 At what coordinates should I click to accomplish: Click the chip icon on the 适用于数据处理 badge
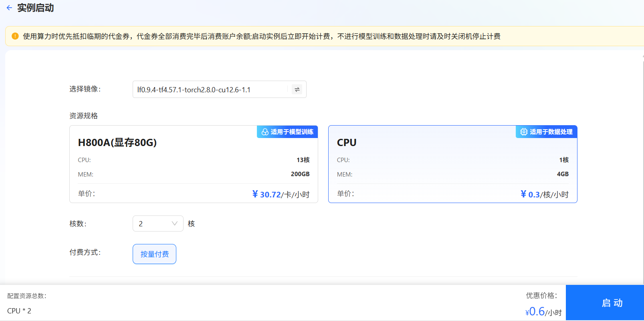click(x=524, y=132)
